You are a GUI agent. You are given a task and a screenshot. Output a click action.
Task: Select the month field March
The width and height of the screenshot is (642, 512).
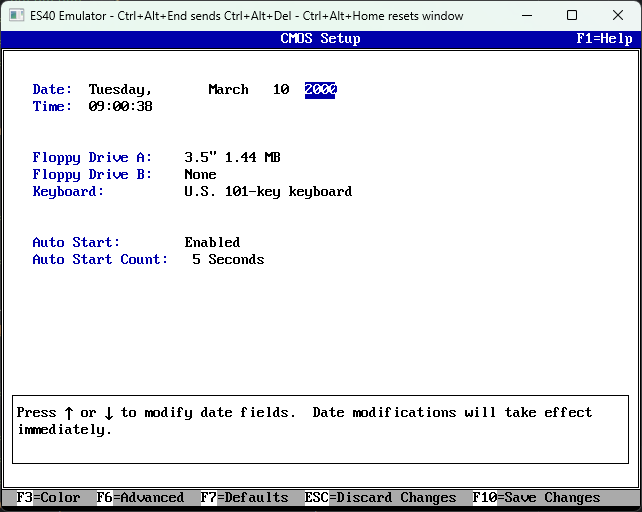(x=228, y=89)
